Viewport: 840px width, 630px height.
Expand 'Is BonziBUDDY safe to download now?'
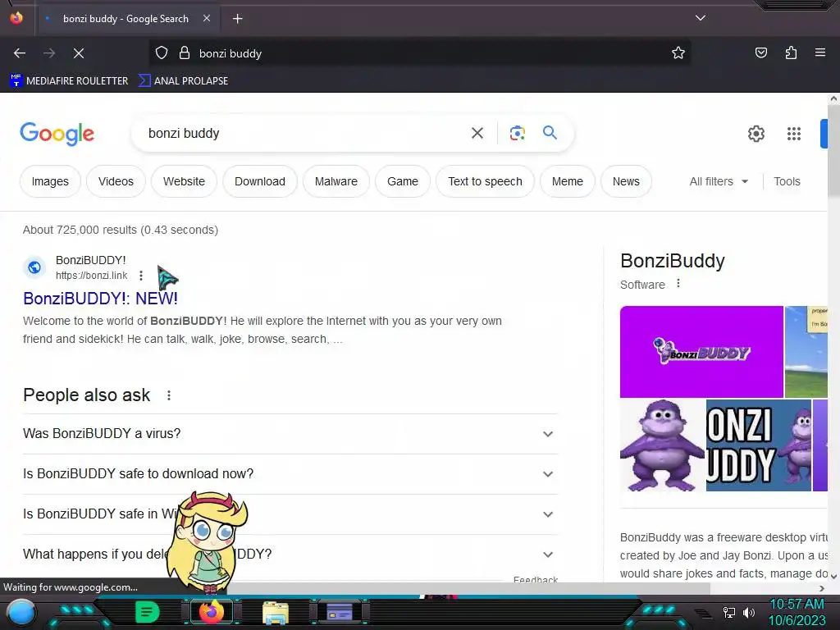click(290, 473)
